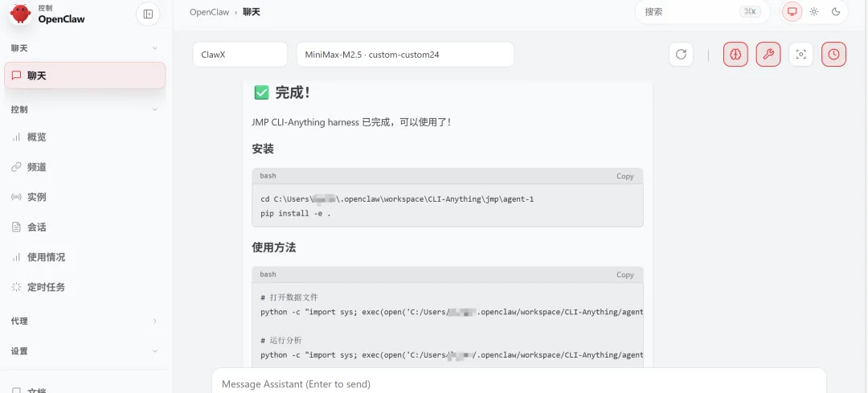
Task: Click the '# 打开数据文件' comment line
Action: (289, 297)
